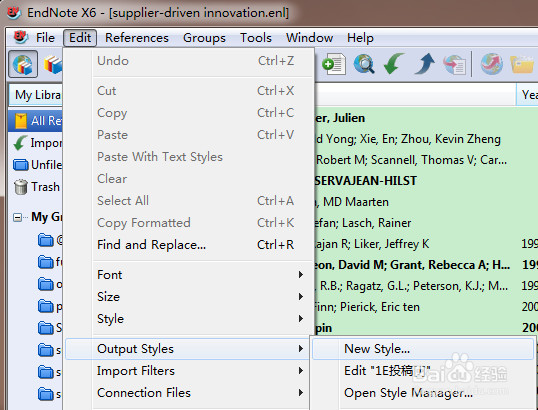
Task: Select Local Library Mode globe icon
Action: click(23, 64)
